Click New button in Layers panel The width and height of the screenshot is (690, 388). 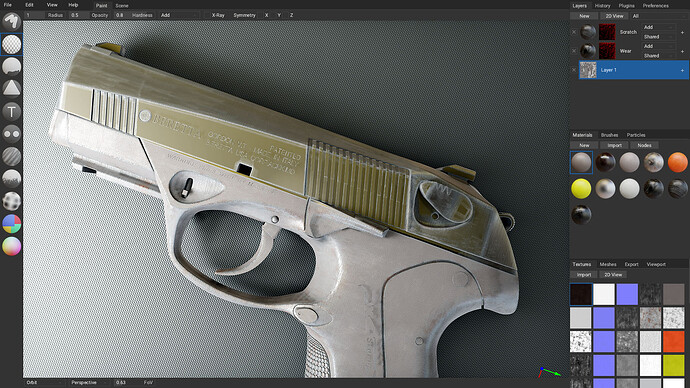coord(584,16)
